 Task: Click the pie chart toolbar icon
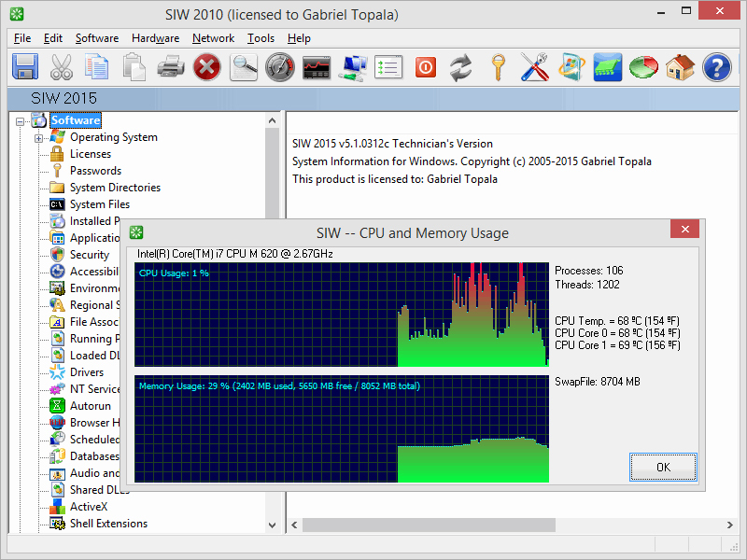tap(643, 67)
